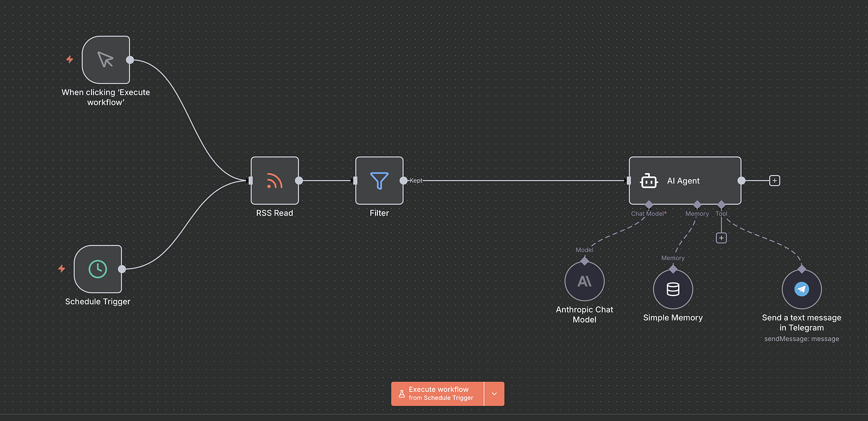Open the AI Agent robot icon
Viewport: 868px width, 421px height.
pyautogui.click(x=649, y=180)
